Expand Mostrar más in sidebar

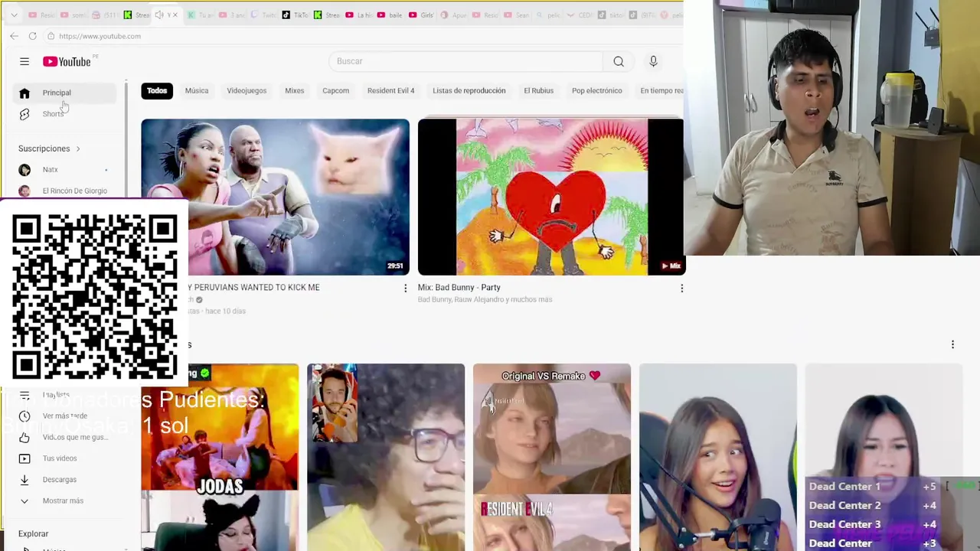click(x=65, y=500)
